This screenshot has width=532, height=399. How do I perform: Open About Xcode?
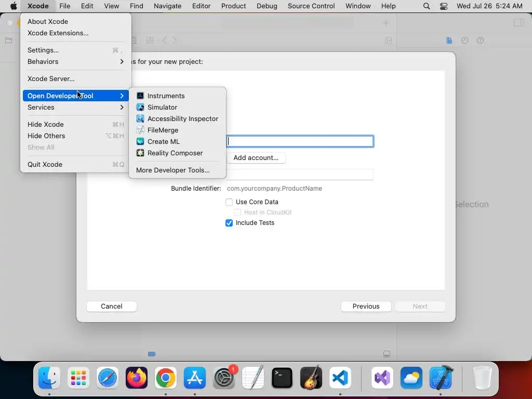[76, 21]
